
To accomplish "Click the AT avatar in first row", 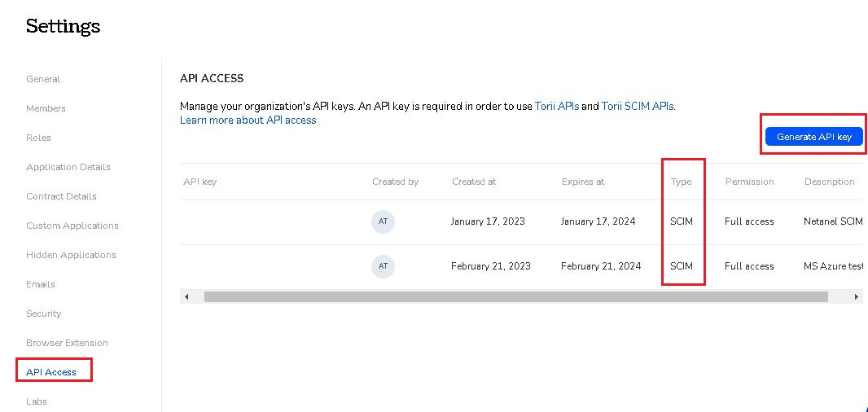I will 383,221.
